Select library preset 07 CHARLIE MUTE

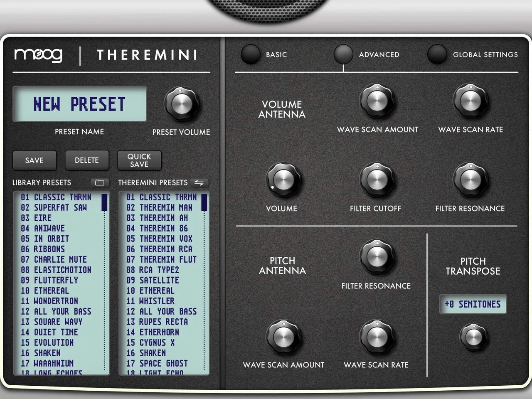(54, 259)
